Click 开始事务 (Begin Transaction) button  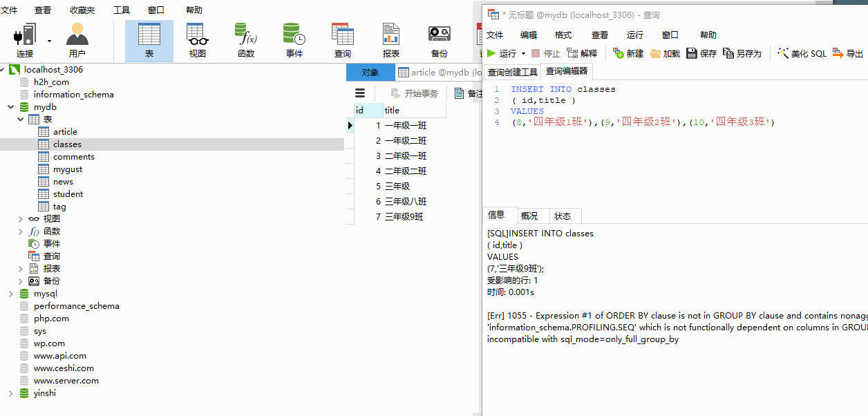(x=414, y=93)
